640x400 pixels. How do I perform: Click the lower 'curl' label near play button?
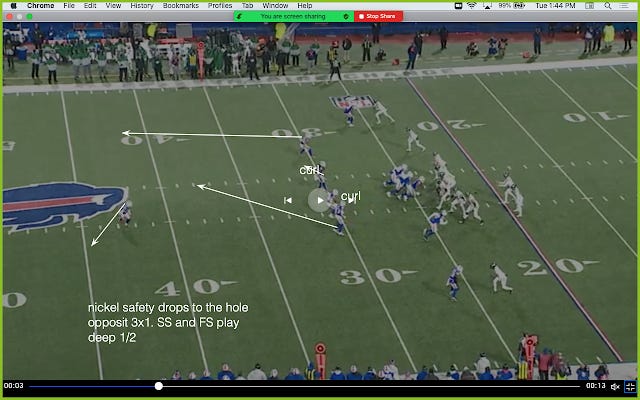point(351,196)
